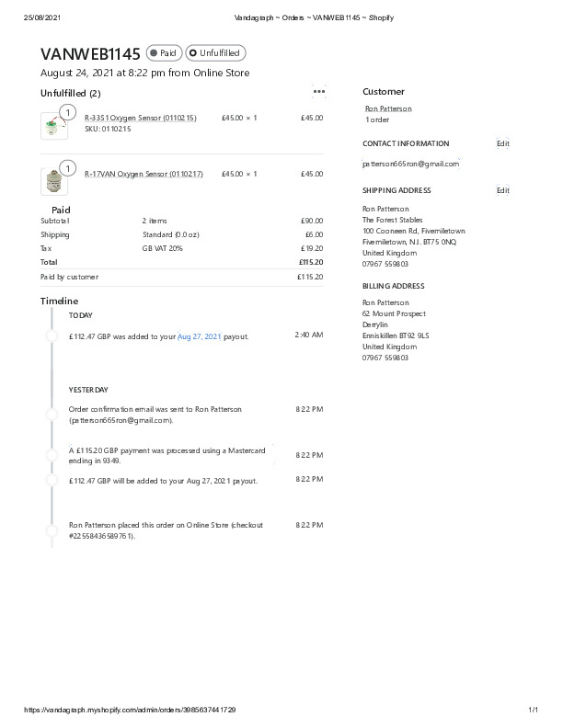
Task: Open the three-dot menu for Unfulfilled items
Action: click(319, 91)
